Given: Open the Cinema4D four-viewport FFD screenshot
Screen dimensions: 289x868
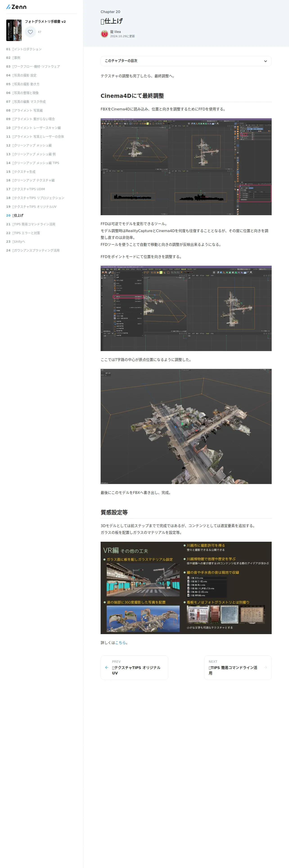Looking at the screenshot, I should (186, 167).
